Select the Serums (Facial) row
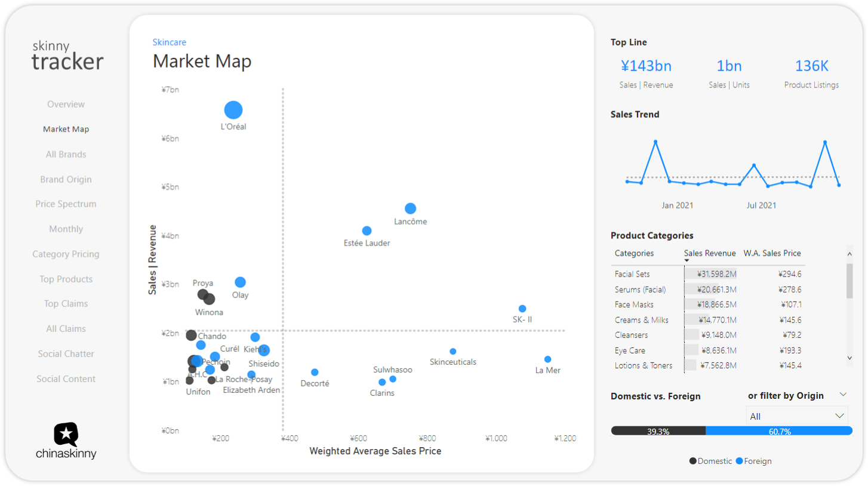Viewport: 868px width, 486px height. [709, 290]
